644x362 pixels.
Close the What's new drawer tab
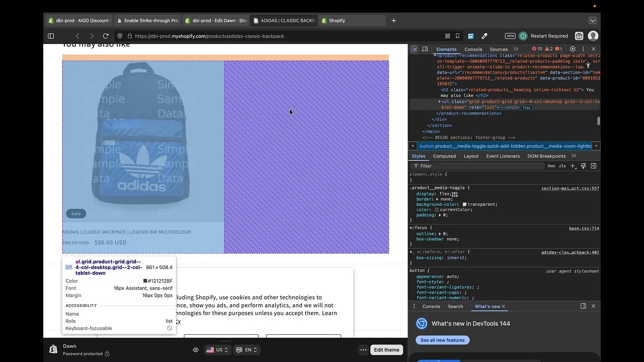point(503,306)
